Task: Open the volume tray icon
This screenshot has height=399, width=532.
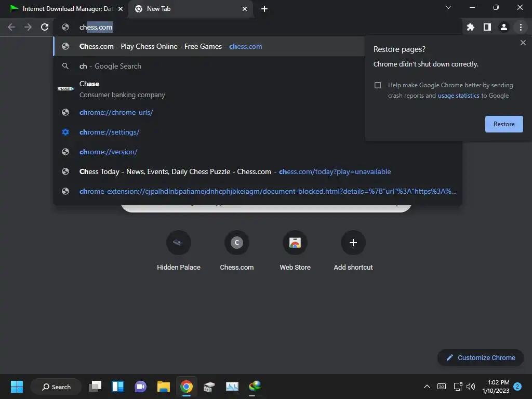Action: pyautogui.click(x=471, y=387)
